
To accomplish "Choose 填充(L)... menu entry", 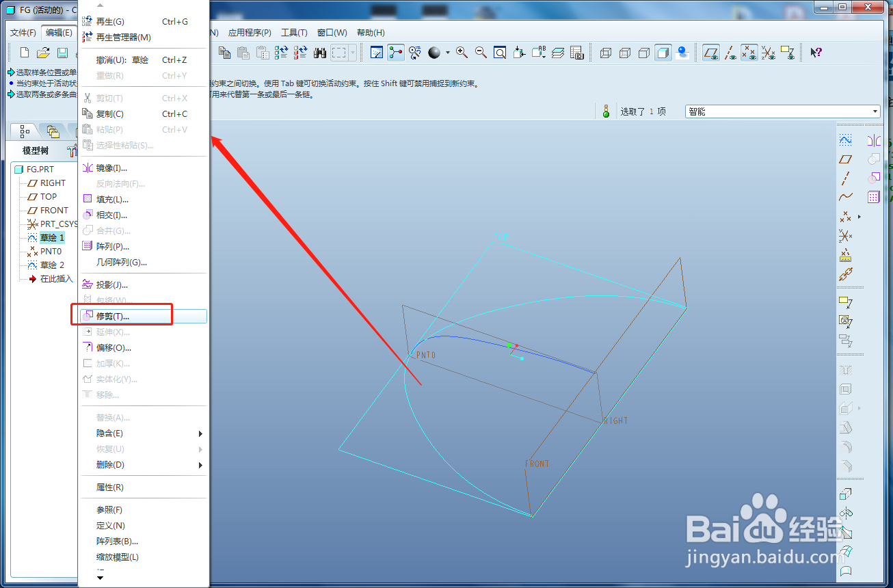I will (144, 200).
